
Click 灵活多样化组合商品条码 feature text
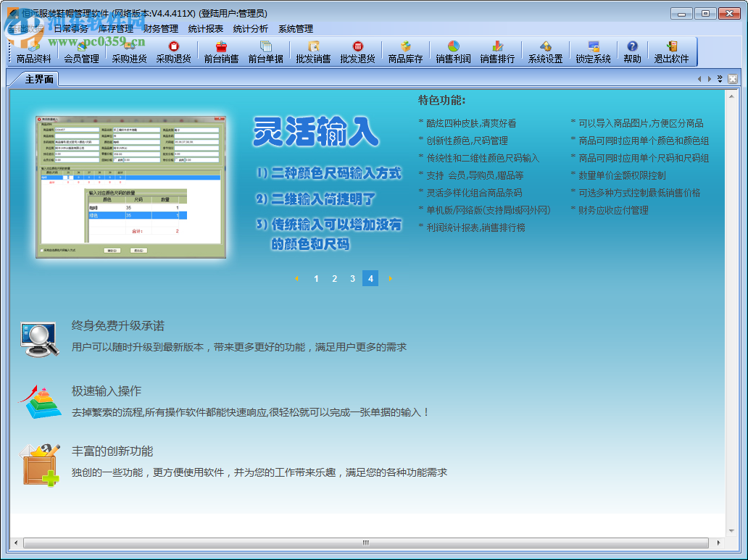pos(474,193)
